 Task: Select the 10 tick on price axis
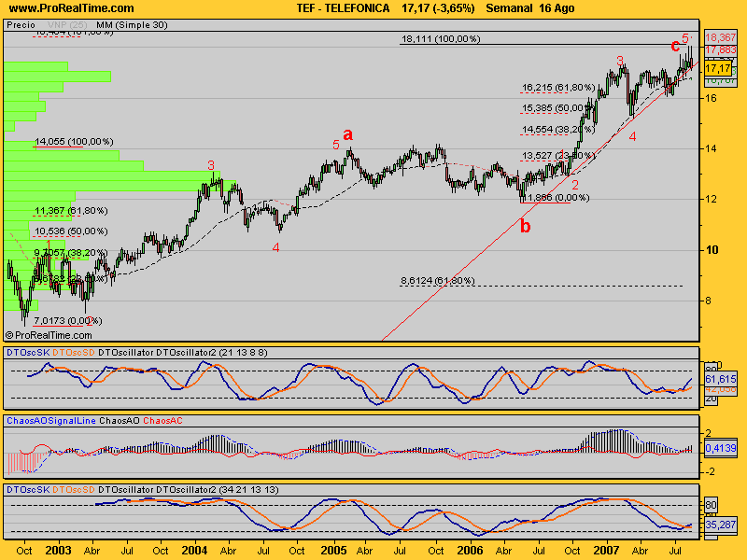tap(712, 250)
